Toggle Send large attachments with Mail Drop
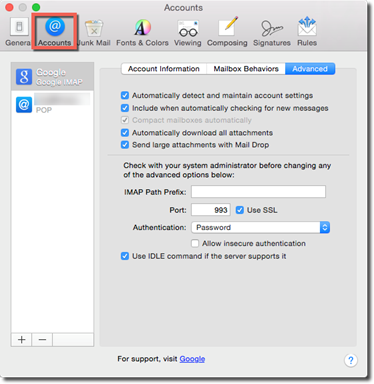The width and height of the screenshot is (374, 384). click(x=125, y=145)
